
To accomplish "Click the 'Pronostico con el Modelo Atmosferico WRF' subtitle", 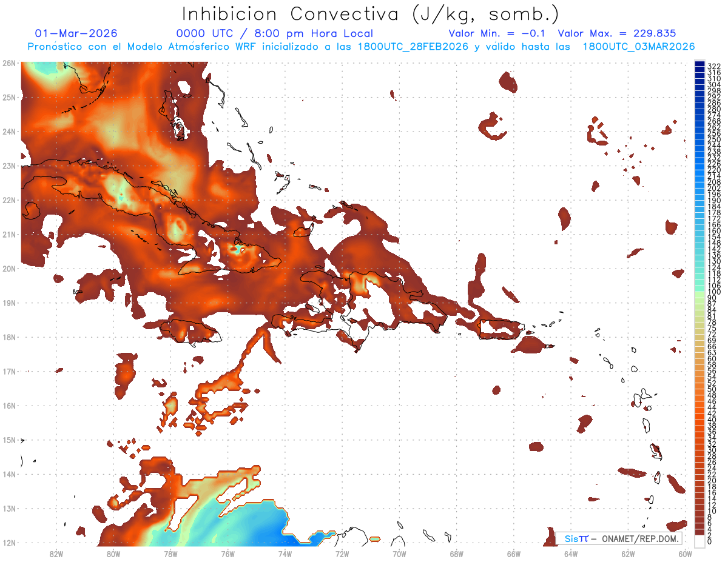I will click(x=143, y=47).
